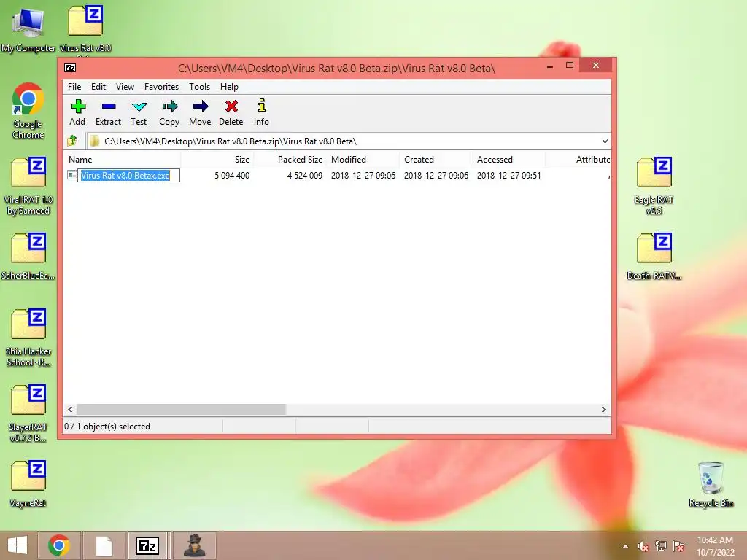747x560 pixels.
Task: Select SaherBlueEa... desktop archive
Action: [28, 256]
